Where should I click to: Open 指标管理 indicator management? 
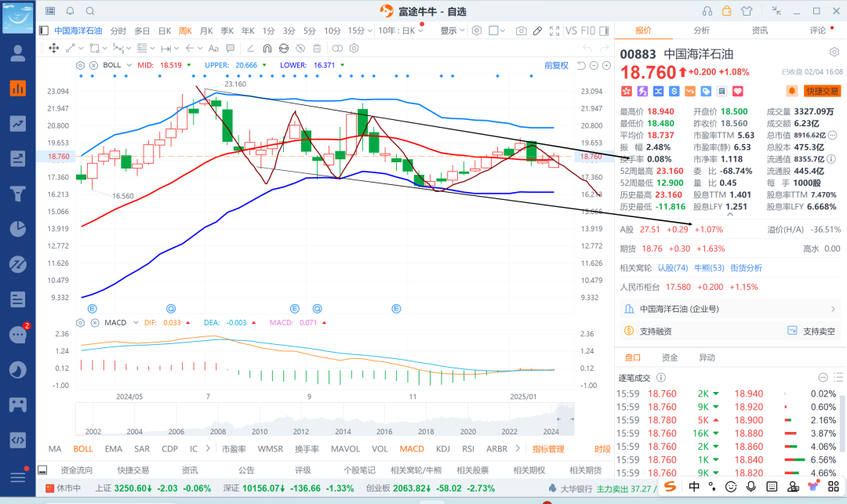(547, 449)
